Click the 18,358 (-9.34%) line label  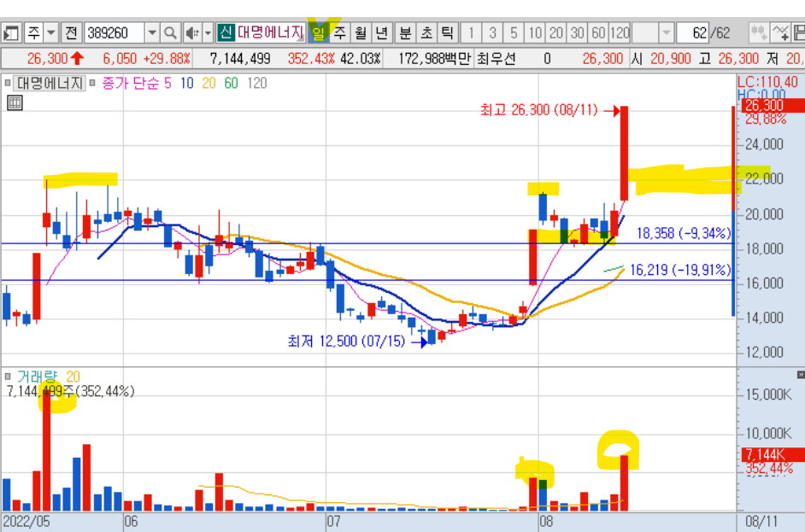pos(684,233)
